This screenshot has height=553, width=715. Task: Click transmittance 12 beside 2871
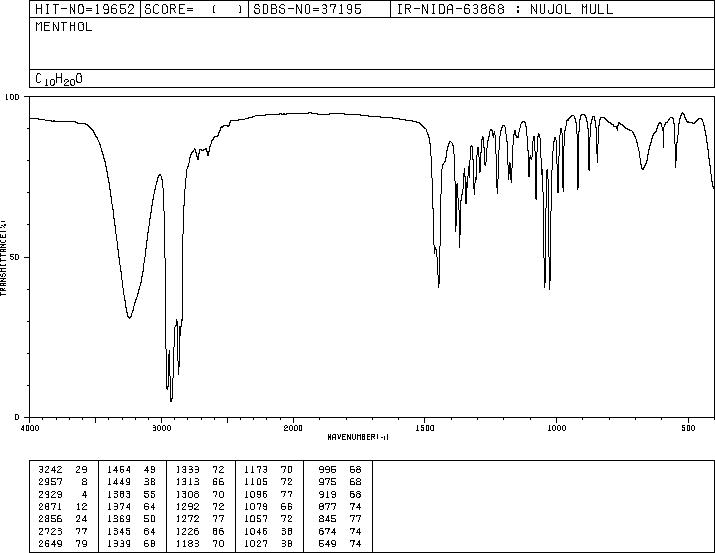(82, 506)
